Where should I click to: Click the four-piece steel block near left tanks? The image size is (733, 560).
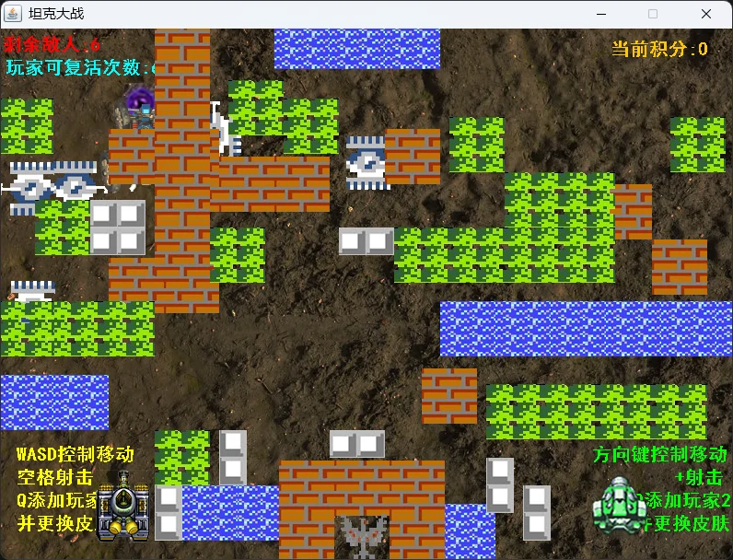pos(118,227)
